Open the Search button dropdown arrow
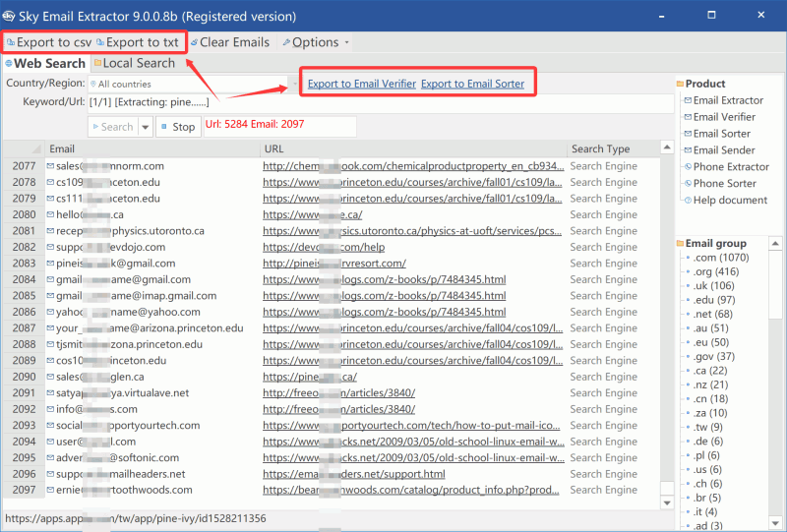Image resolution: width=787 pixels, height=532 pixels. click(x=145, y=127)
